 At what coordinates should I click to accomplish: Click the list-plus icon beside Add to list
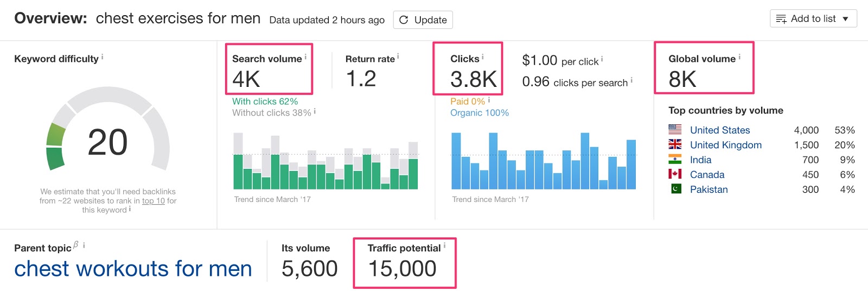pos(781,19)
